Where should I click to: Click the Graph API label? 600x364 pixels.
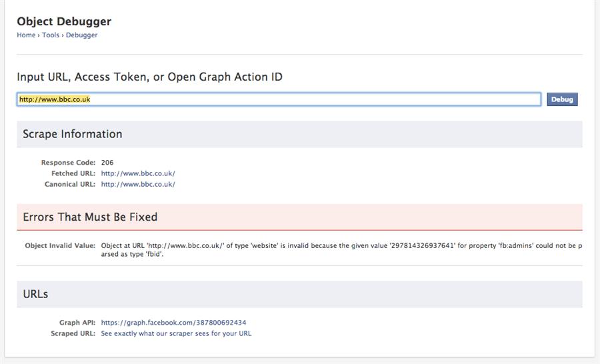(76, 323)
